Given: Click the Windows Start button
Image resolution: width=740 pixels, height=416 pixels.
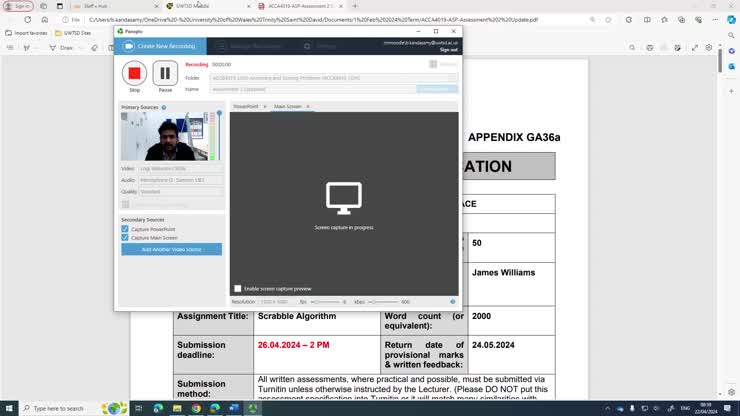Looking at the screenshot, I should click(10, 408).
